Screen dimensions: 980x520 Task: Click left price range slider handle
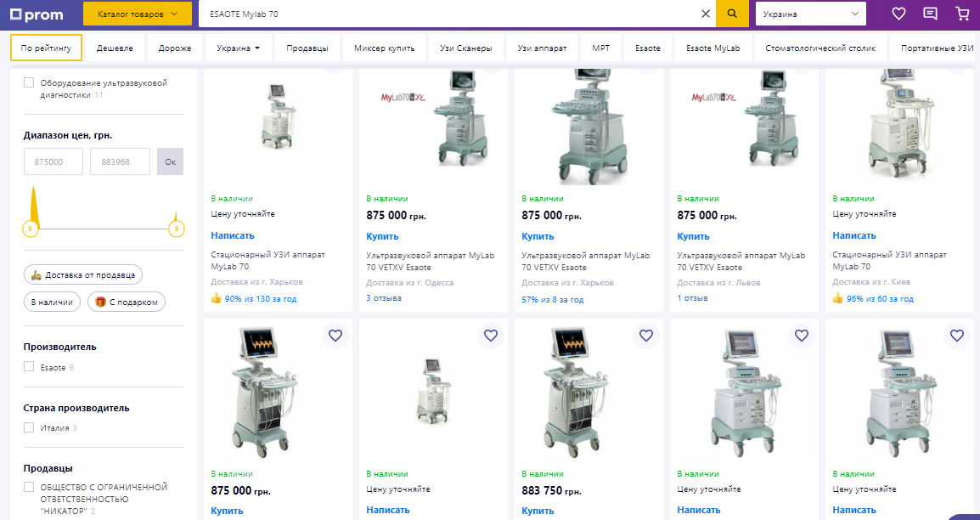click(30, 229)
